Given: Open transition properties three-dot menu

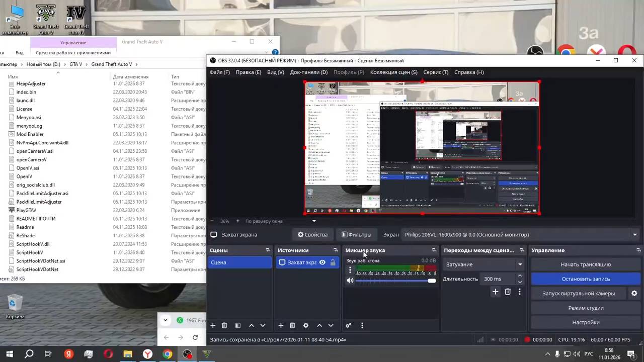Looking at the screenshot, I should click(519, 292).
